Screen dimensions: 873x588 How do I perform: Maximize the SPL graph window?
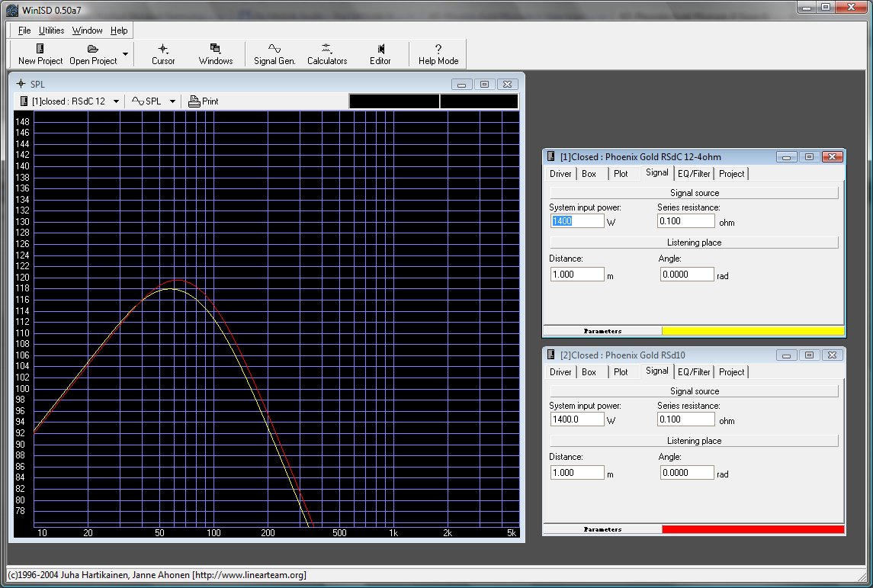tap(484, 84)
